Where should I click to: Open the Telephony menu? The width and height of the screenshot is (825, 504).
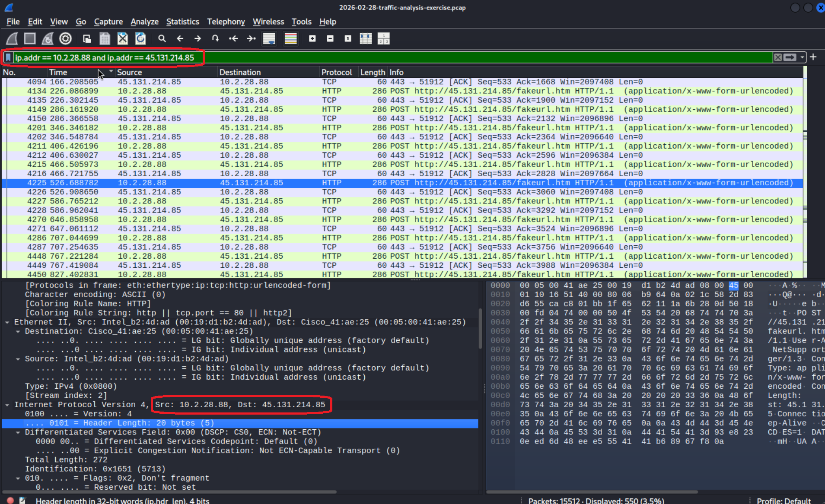226,22
